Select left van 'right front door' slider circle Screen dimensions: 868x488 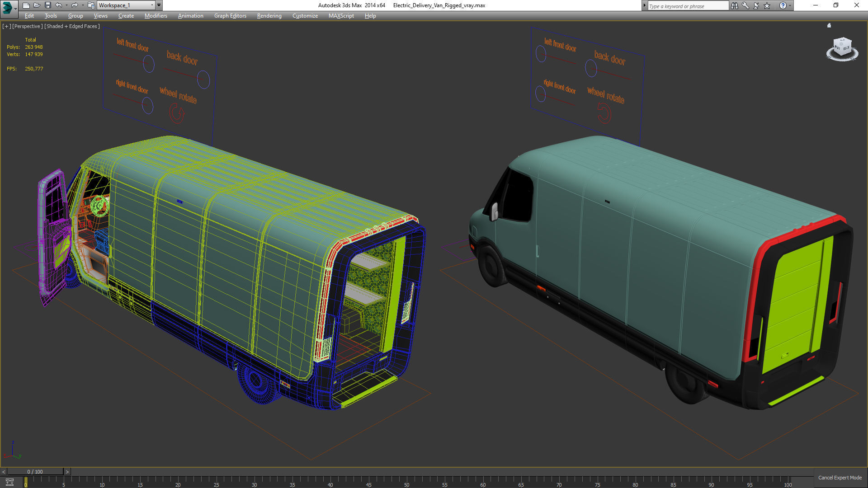pos(147,106)
